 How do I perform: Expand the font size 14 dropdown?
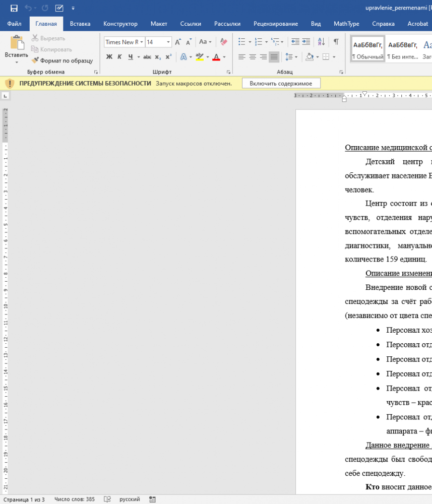168,42
